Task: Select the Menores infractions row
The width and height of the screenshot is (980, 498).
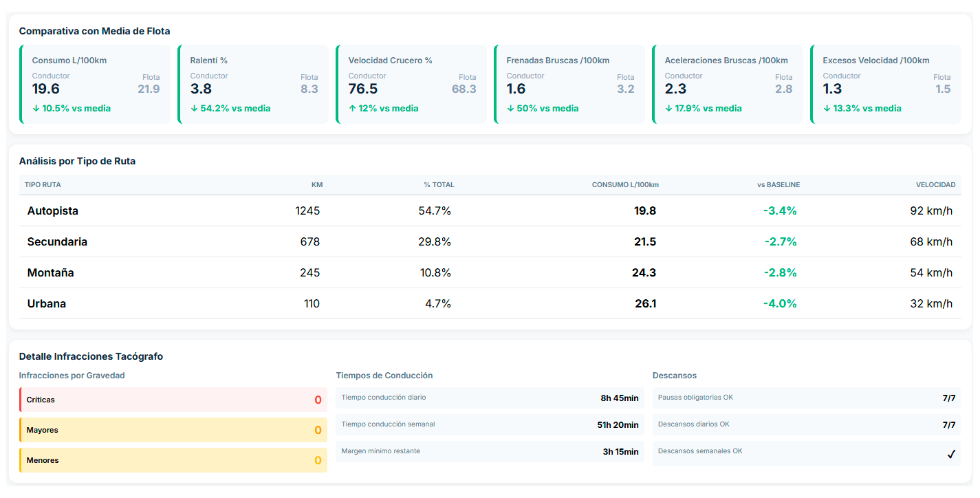Action: click(173, 460)
